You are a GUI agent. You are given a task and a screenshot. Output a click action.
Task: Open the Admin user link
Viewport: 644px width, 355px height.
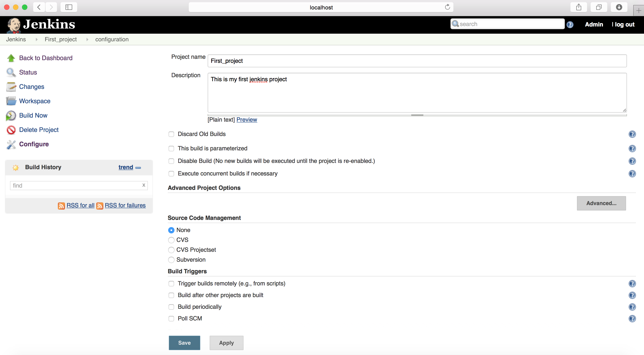click(594, 24)
